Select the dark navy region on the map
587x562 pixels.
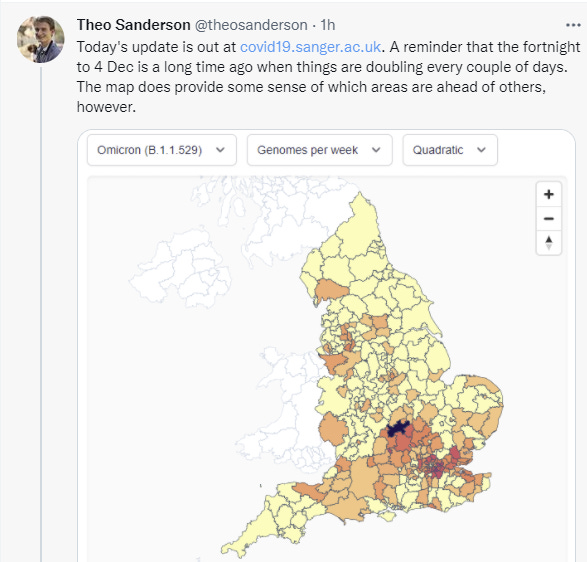click(x=398, y=428)
